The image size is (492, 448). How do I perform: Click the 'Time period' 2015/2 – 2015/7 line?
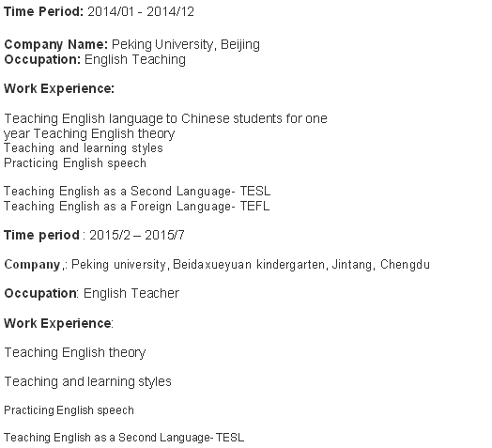pos(94,235)
